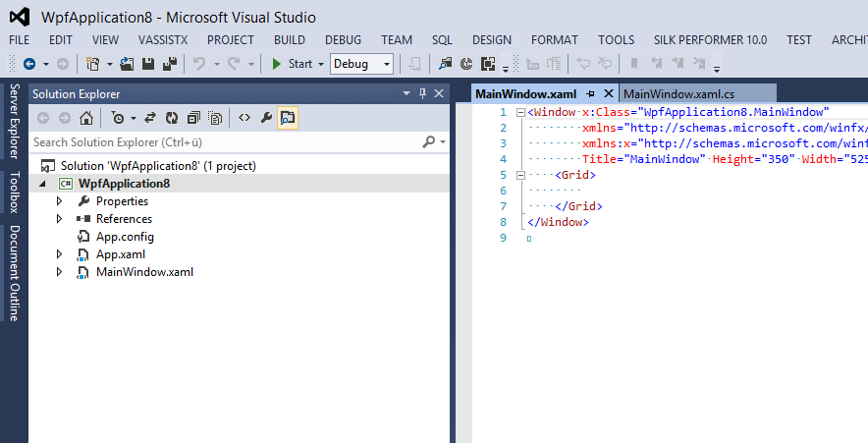
Task: Toggle auto hide pin on Solution Explorer
Action: pos(422,93)
